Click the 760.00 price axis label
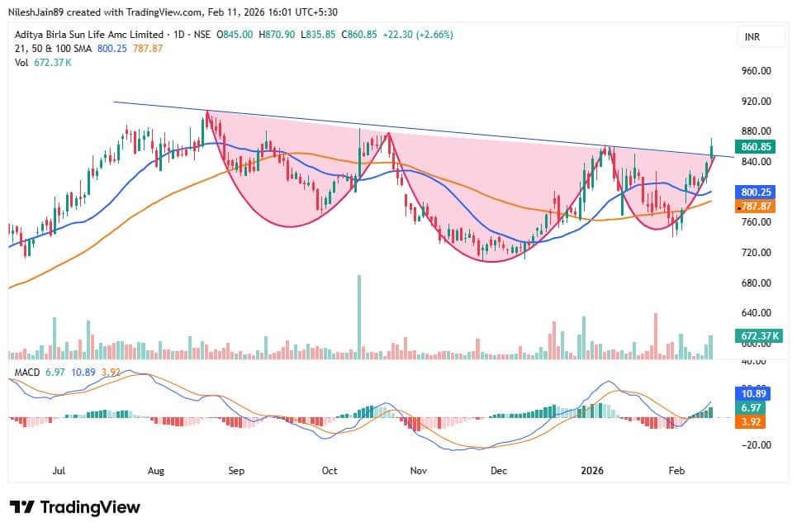The height and width of the screenshot is (532, 797). click(756, 222)
